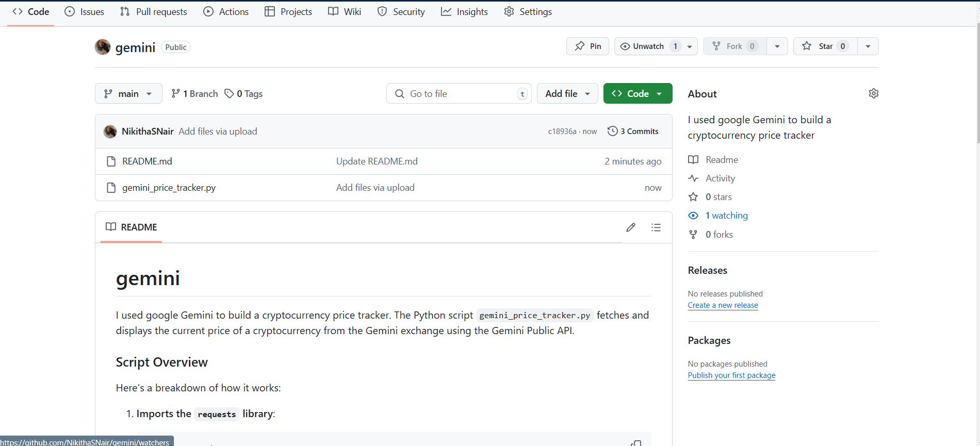
Task: View the 0 Tags link
Action: click(x=243, y=94)
